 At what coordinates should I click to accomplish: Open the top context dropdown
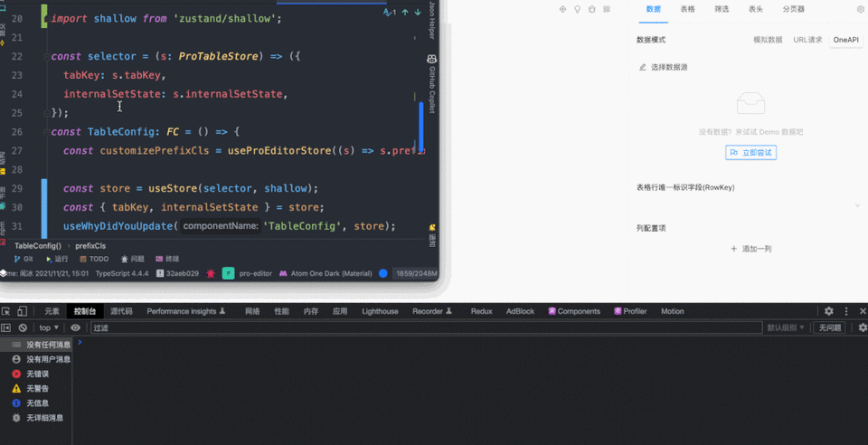click(49, 327)
